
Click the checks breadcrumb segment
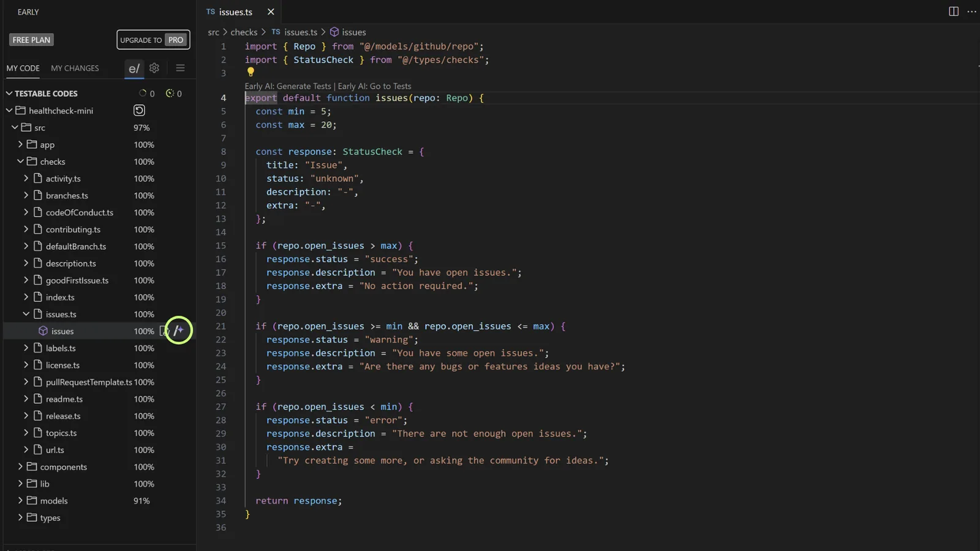(x=244, y=32)
